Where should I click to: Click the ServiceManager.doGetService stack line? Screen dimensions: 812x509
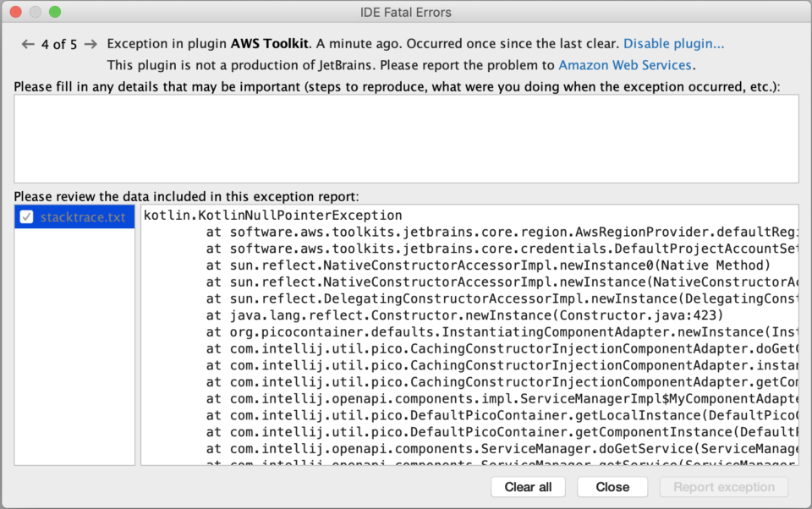502,448
